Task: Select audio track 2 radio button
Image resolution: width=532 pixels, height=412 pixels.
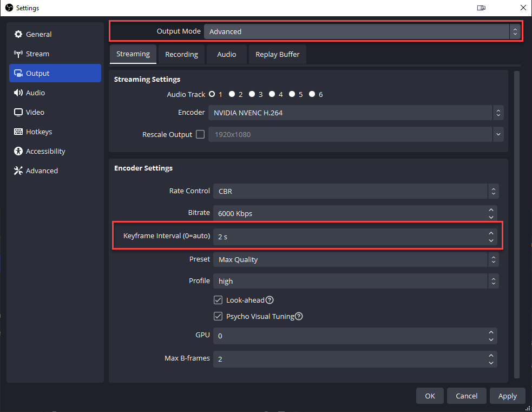Action: tap(232, 94)
